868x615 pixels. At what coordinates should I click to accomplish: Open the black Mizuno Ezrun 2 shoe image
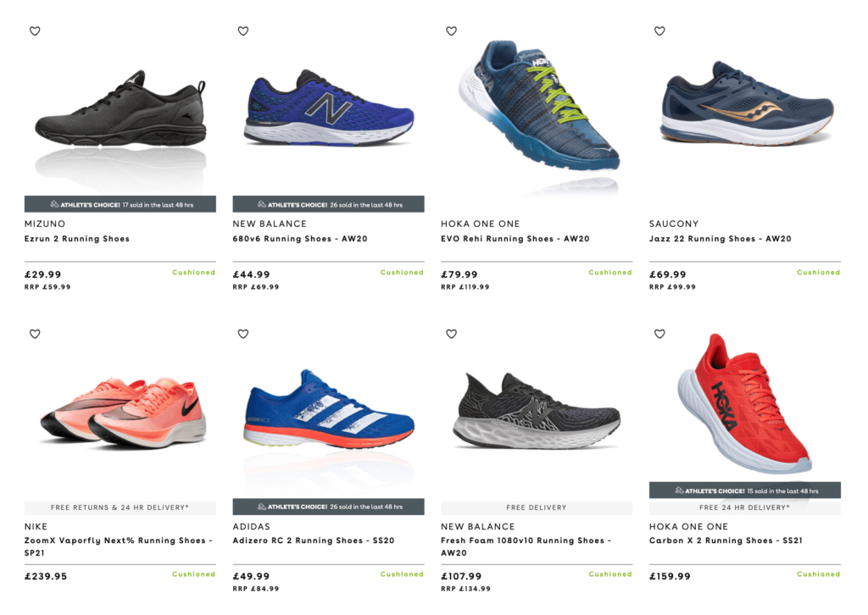coord(120,109)
